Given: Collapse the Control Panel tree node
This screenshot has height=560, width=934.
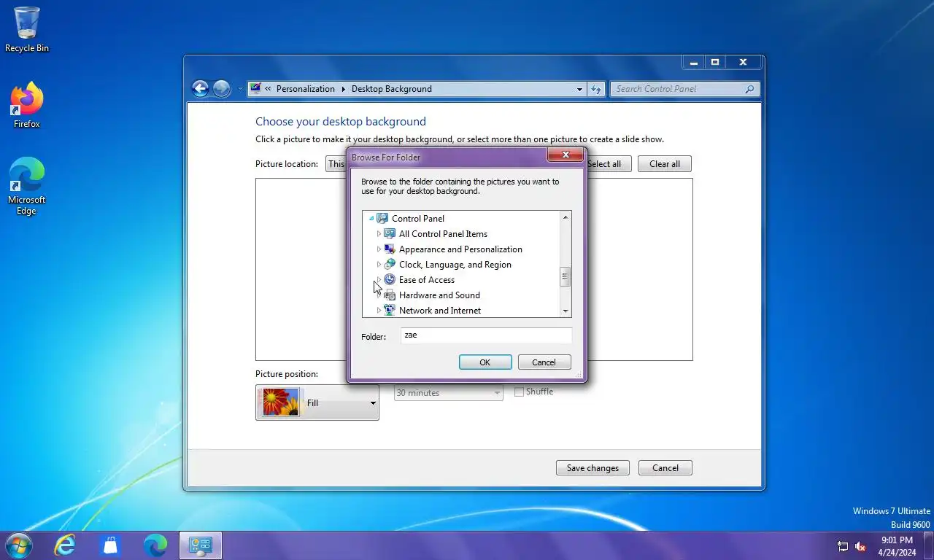Looking at the screenshot, I should click(371, 218).
